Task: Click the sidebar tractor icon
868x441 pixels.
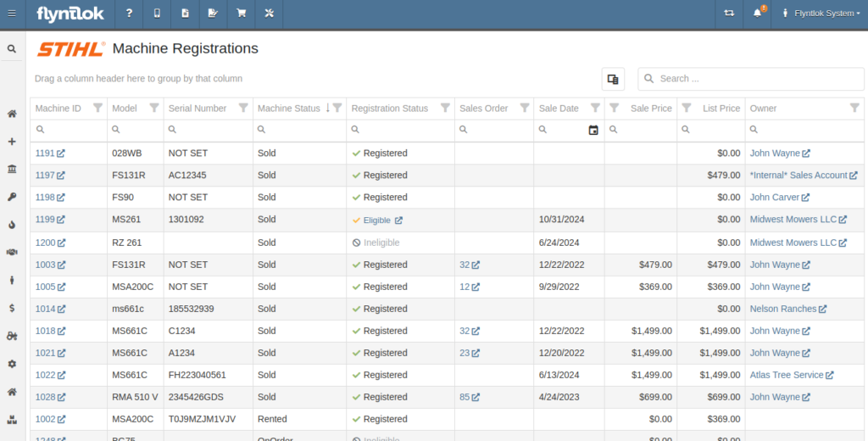Action: (12, 336)
